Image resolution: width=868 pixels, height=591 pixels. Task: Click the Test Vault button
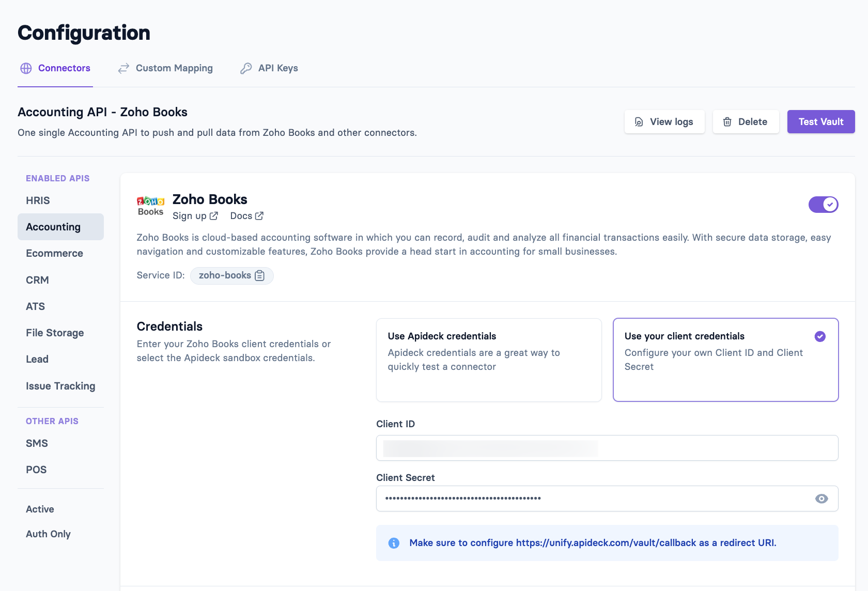pyautogui.click(x=821, y=122)
